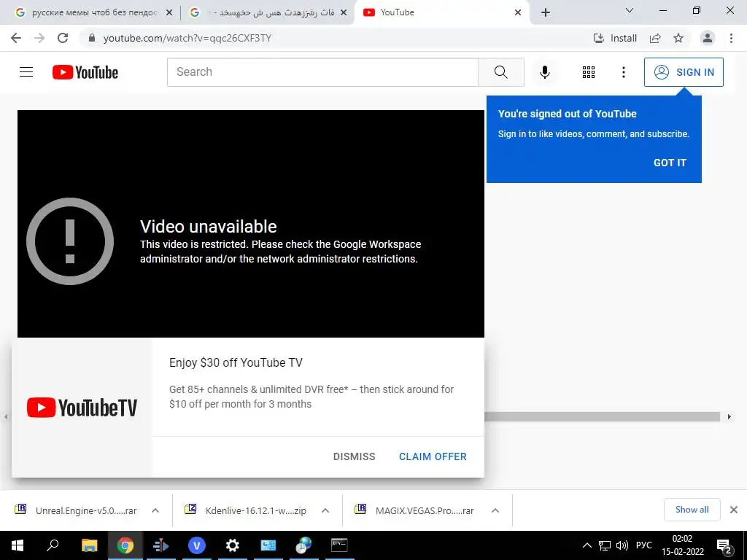
Task: Click Enjoy $30 off YouTube TV heading
Action: coord(236,363)
